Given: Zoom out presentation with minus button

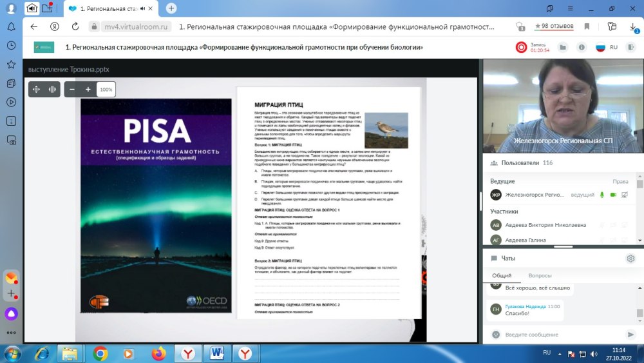Looking at the screenshot, I should [x=72, y=89].
